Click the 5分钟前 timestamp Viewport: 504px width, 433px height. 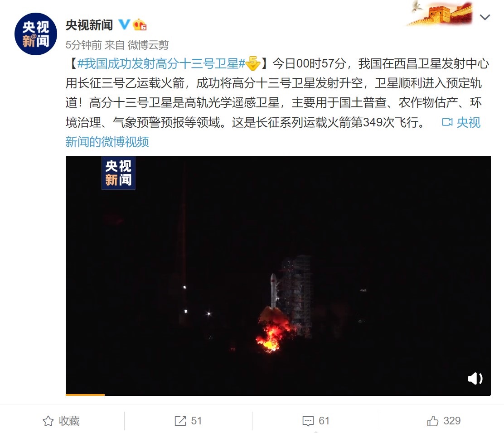(83, 45)
